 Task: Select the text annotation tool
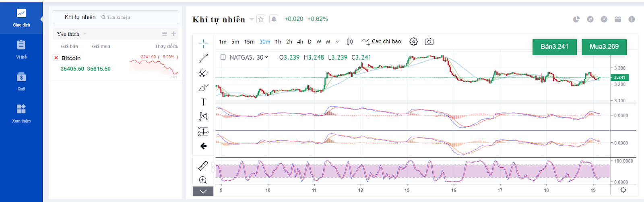pos(203,102)
